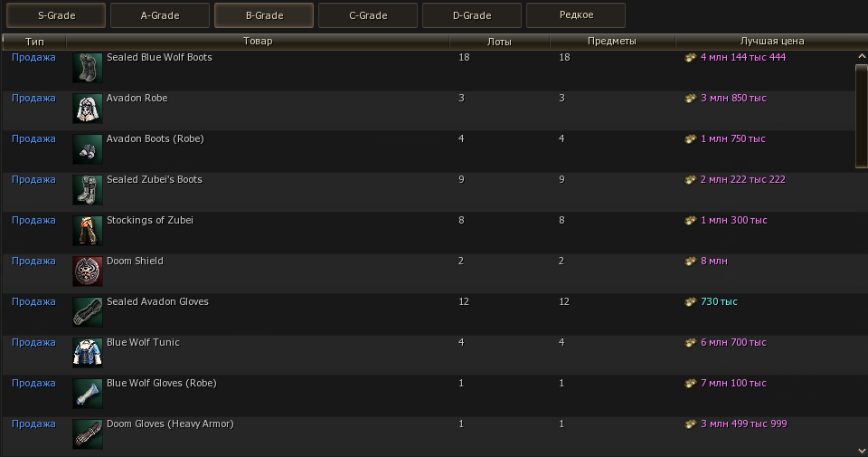Screen dimensions: 868x457
Task: Switch to the C-Grade tab
Action: coord(368,15)
